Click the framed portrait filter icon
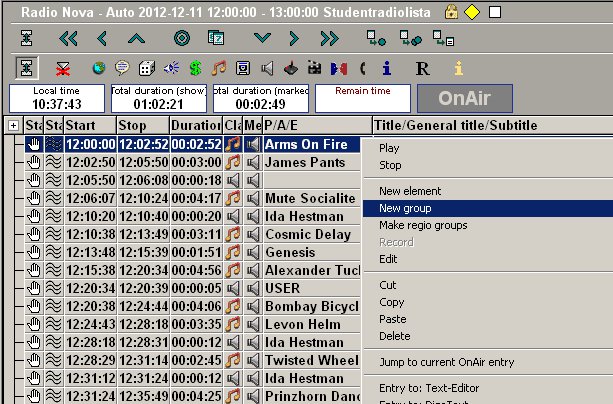The height and width of the screenshot is (404, 613). tap(243, 68)
